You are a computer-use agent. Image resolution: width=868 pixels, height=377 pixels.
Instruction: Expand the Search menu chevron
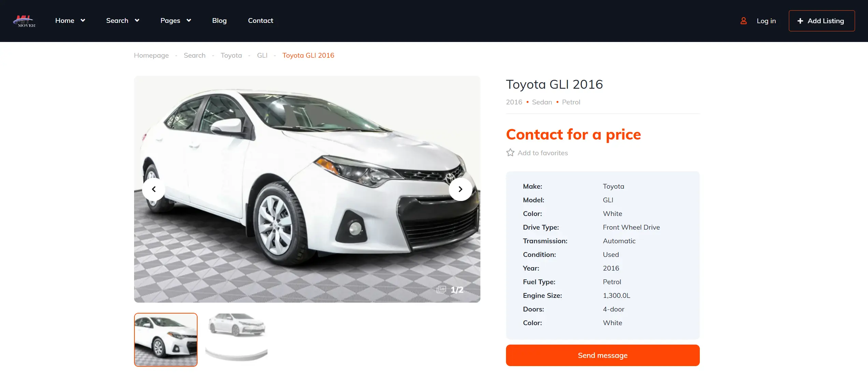click(137, 20)
